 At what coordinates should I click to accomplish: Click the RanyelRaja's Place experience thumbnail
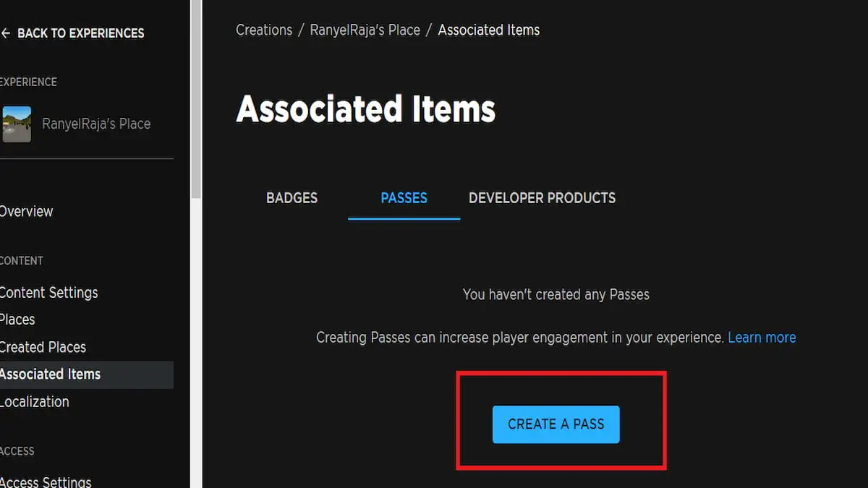(x=16, y=124)
